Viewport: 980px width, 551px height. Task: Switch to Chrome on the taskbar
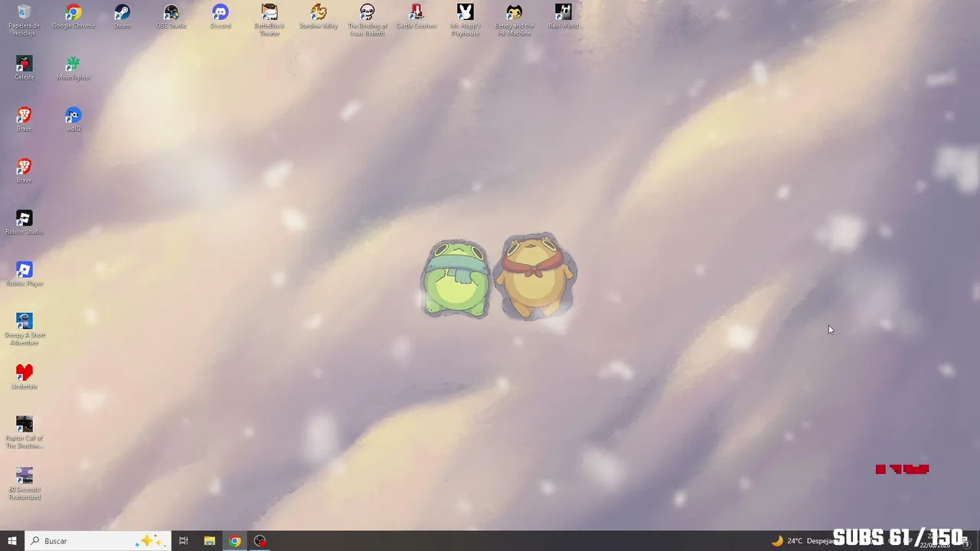[235, 541]
